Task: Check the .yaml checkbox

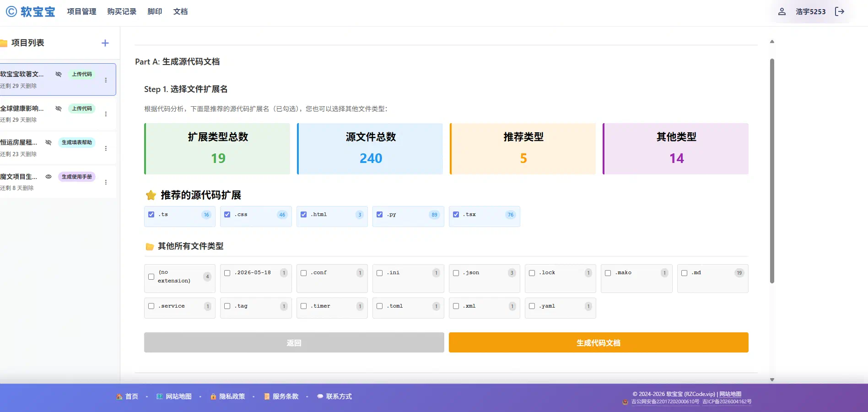Action: (x=532, y=306)
